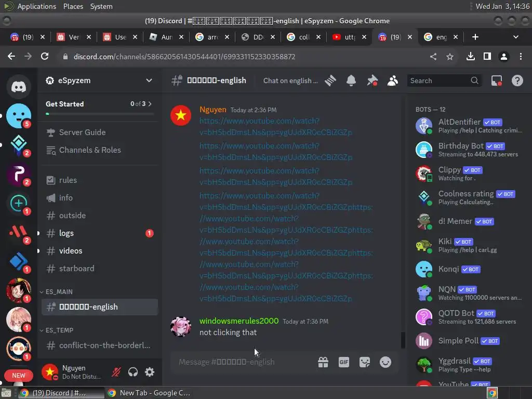Open the sticker picker icon
The image size is (532, 399).
[x=365, y=362]
